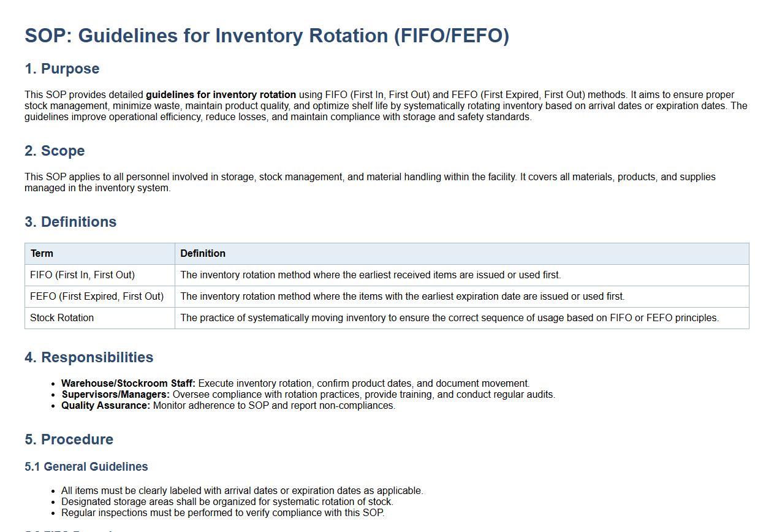Click the "Quality Assurance:" bold label
The image size is (774, 532).
[x=105, y=406]
